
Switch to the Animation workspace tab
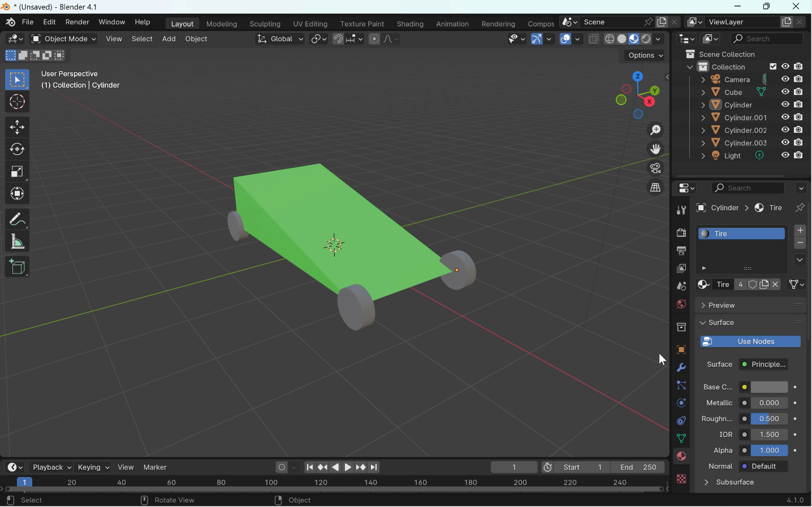click(x=452, y=24)
